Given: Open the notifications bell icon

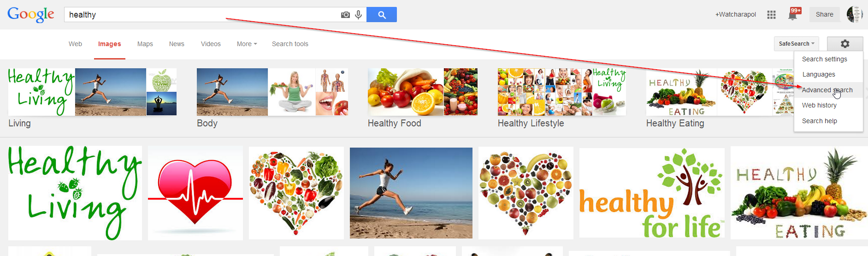Looking at the screenshot, I should (x=793, y=14).
